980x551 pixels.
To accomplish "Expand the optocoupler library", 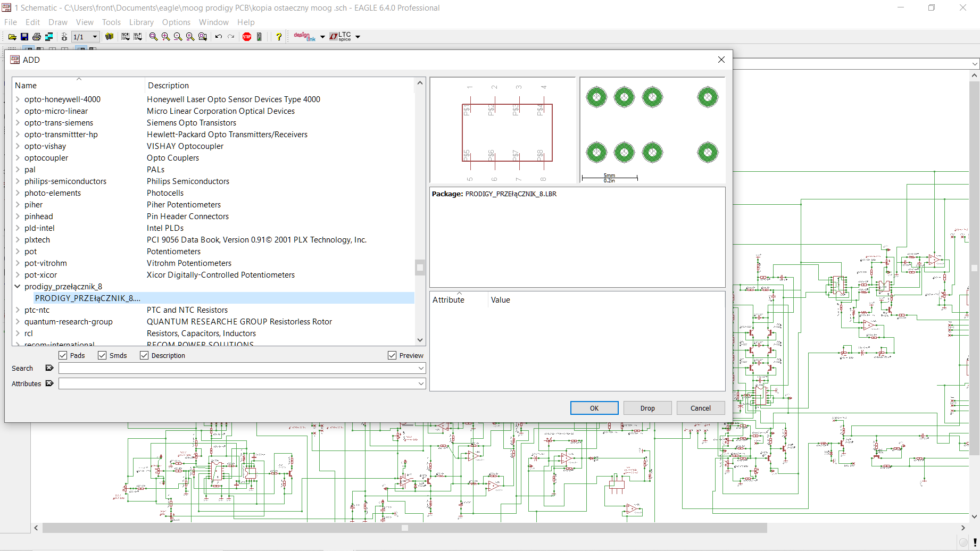I will click(18, 157).
